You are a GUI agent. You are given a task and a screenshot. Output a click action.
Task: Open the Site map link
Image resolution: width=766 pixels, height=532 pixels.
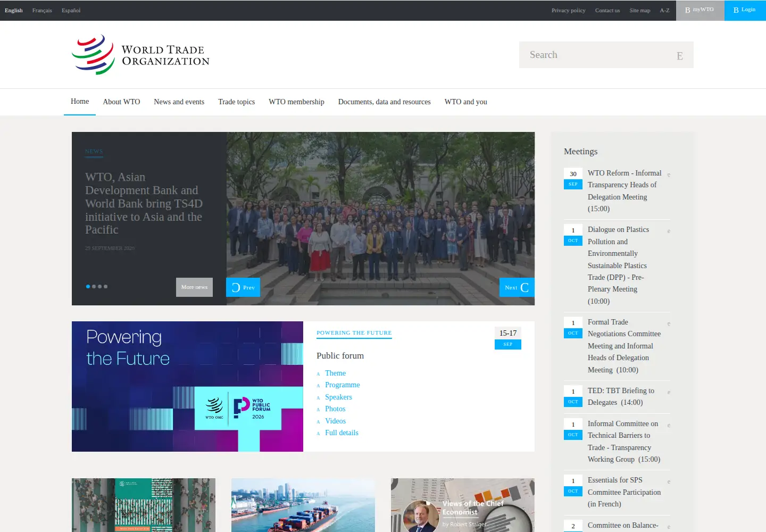[x=640, y=10]
